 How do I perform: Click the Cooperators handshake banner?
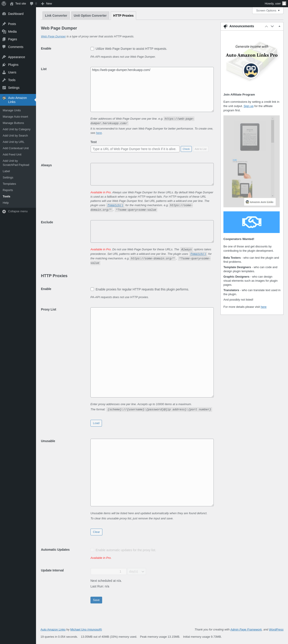coord(251,222)
